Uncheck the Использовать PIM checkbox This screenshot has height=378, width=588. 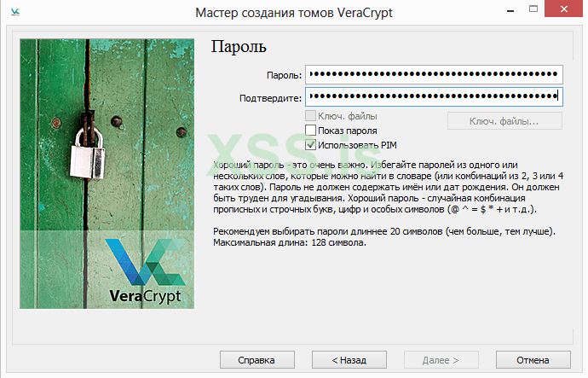click(x=310, y=145)
